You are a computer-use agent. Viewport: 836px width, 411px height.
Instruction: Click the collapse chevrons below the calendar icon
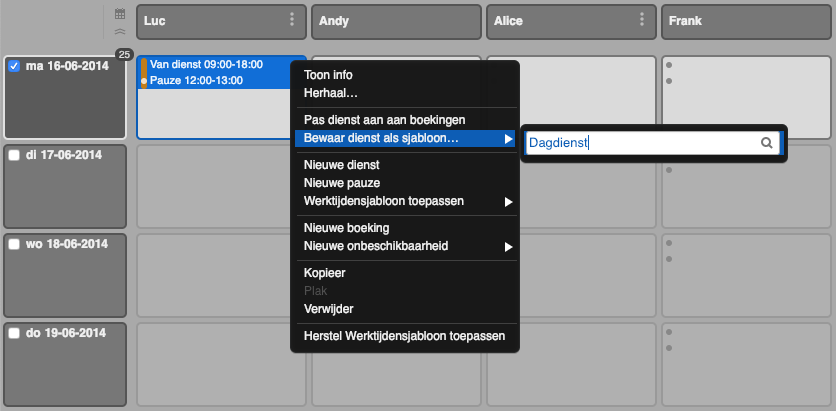[120, 32]
